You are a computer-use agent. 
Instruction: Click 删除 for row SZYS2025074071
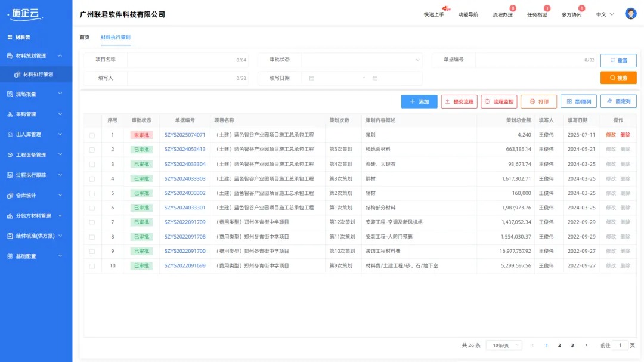[625, 135]
